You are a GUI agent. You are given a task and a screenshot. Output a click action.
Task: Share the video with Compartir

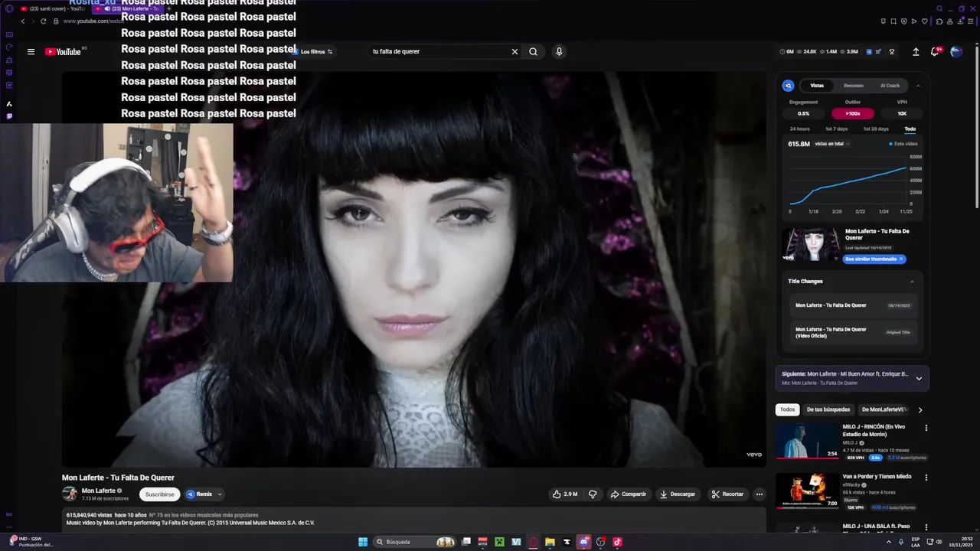click(628, 494)
